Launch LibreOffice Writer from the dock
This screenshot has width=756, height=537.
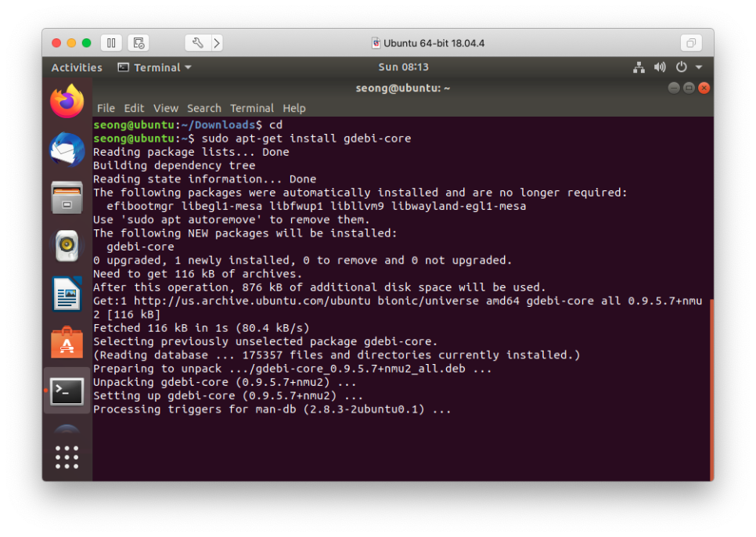pos(67,294)
